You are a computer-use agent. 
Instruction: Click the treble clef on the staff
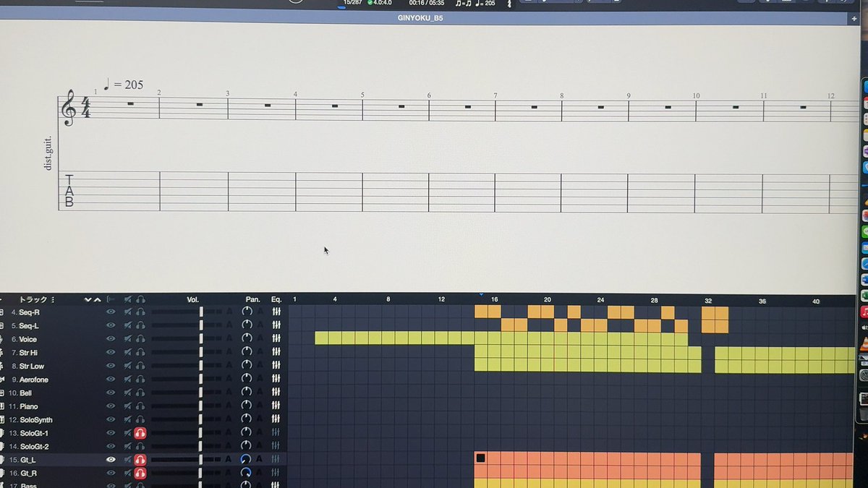coord(69,108)
